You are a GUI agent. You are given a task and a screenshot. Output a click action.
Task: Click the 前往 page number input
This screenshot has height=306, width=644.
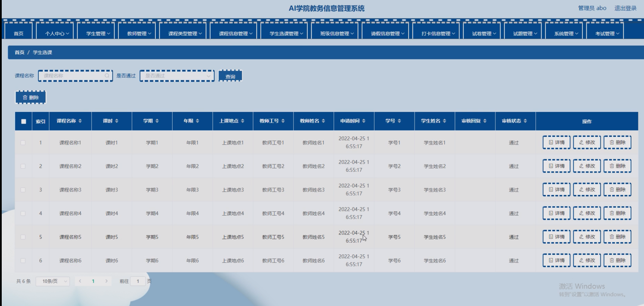[138, 281]
